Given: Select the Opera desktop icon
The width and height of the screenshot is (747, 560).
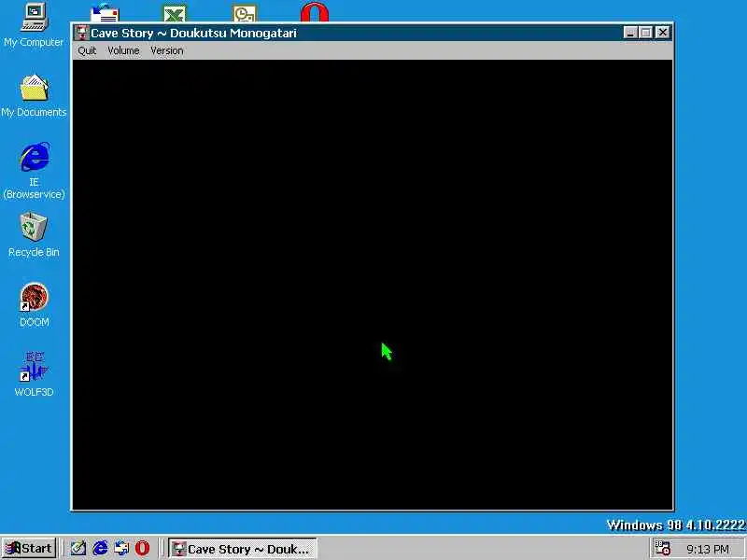Looking at the screenshot, I should point(315,13).
